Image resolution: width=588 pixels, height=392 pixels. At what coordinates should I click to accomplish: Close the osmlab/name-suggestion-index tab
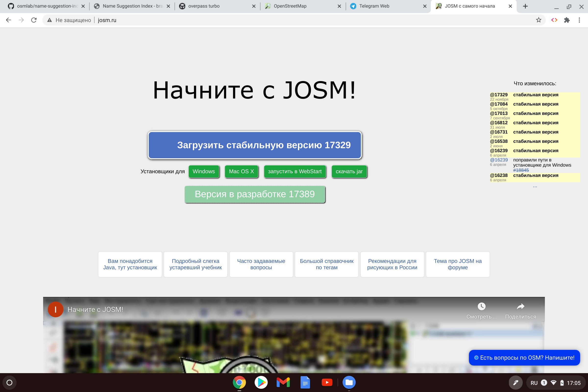pos(83,6)
